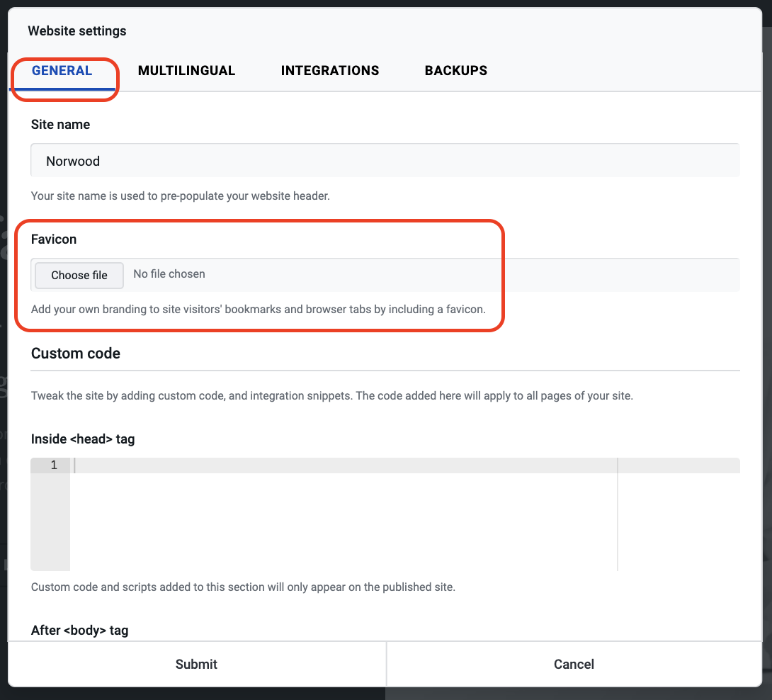
Task: Click the Choose file button for Favicon
Action: click(x=79, y=275)
